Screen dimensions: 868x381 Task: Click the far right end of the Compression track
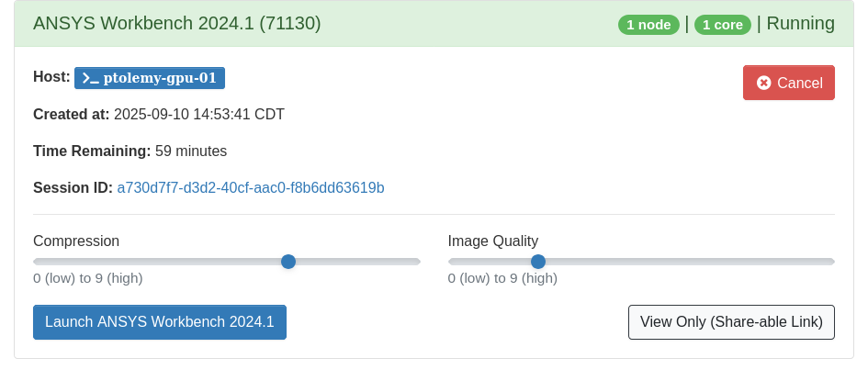[x=416, y=262]
